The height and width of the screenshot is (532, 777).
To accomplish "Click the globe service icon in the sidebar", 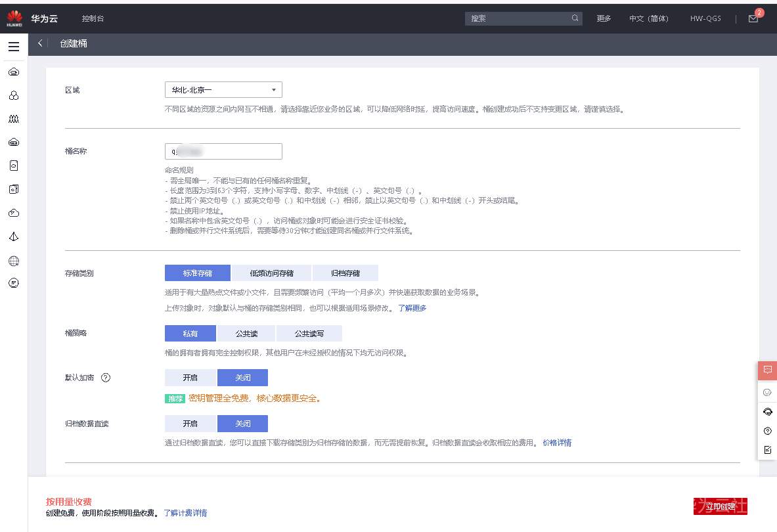I will (13, 260).
